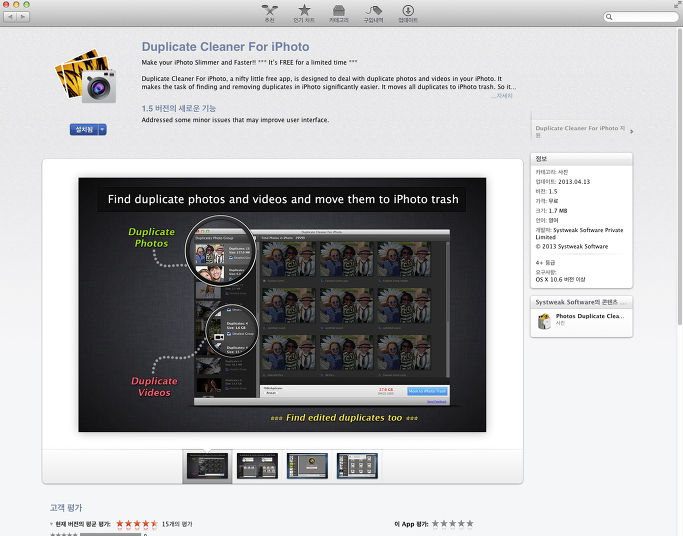The height and width of the screenshot is (536, 683).
Task: Click the magnifier icon in search field
Action: (609, 17)
